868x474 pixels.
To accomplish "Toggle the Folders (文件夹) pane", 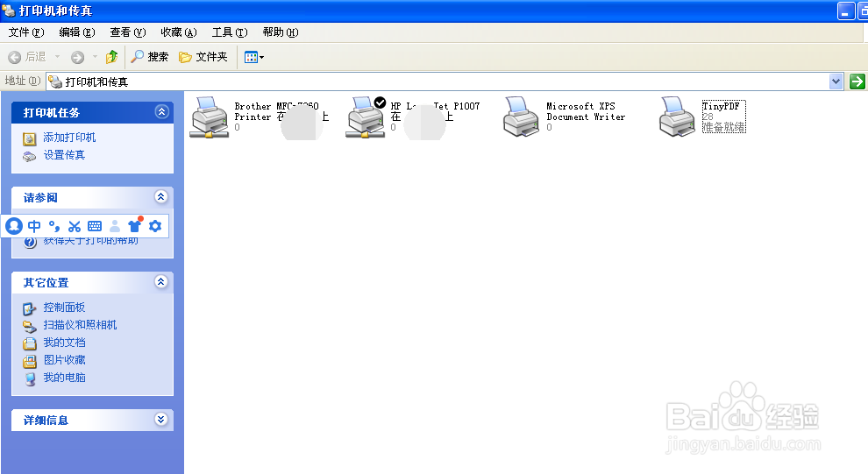I will pyautogui.click(x=203, y=56).
